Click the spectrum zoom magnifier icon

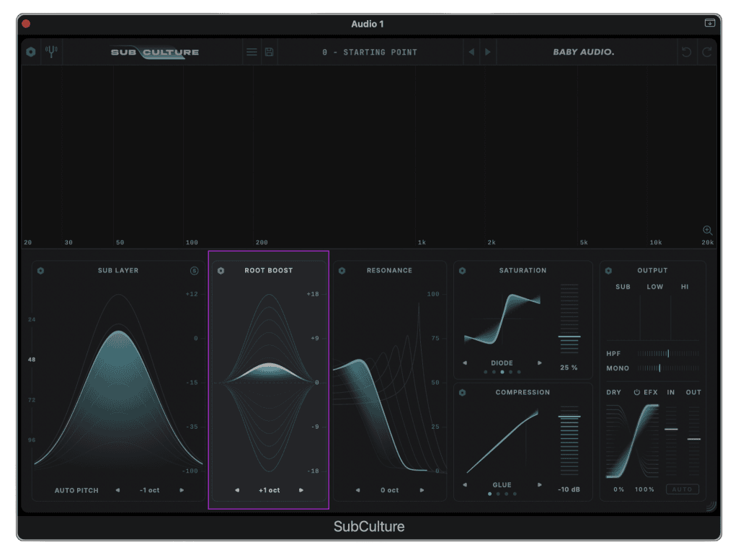tap(708, 230)
